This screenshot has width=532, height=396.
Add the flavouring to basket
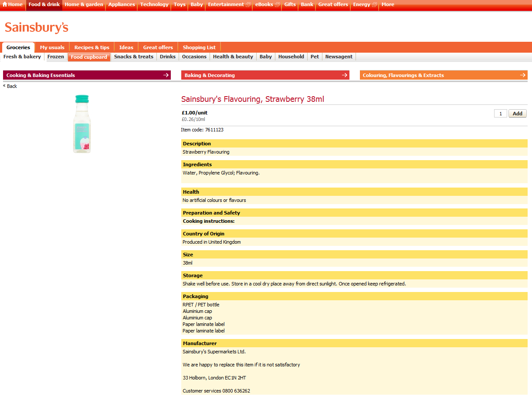pyautogui.click(x=518, y=114)
